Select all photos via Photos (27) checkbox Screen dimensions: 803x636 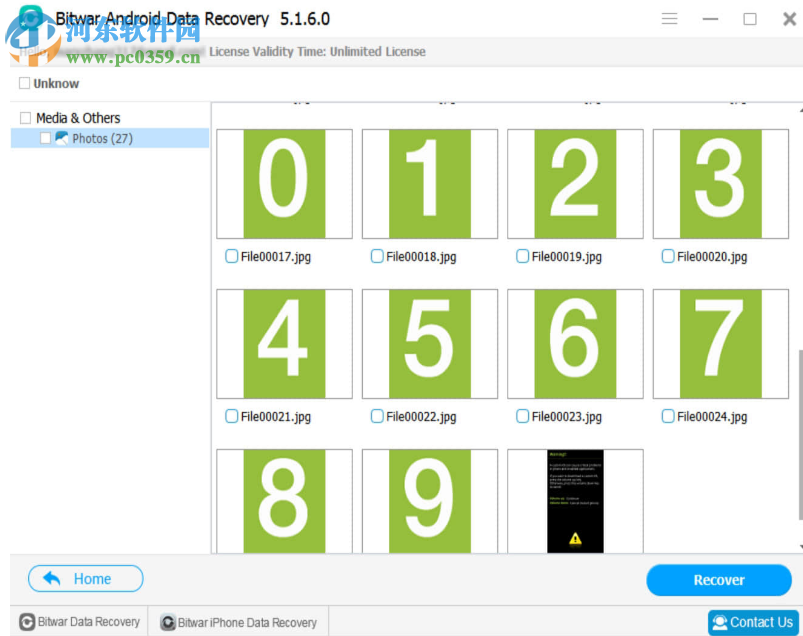44,138
